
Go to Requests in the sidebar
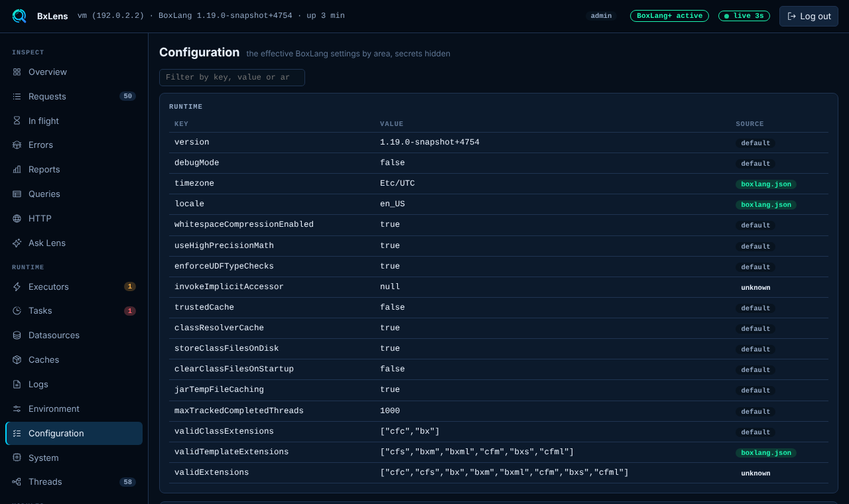(74, 96)
